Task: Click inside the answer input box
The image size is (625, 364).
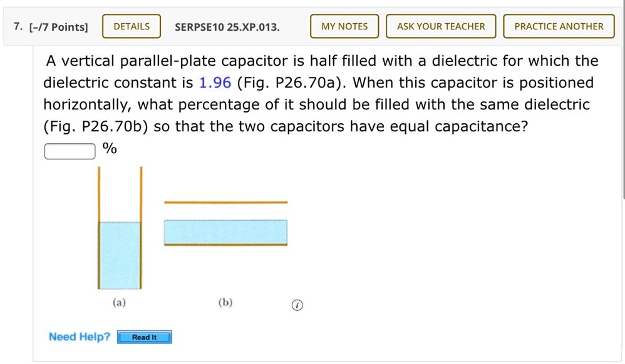Action: coord(69,150)
